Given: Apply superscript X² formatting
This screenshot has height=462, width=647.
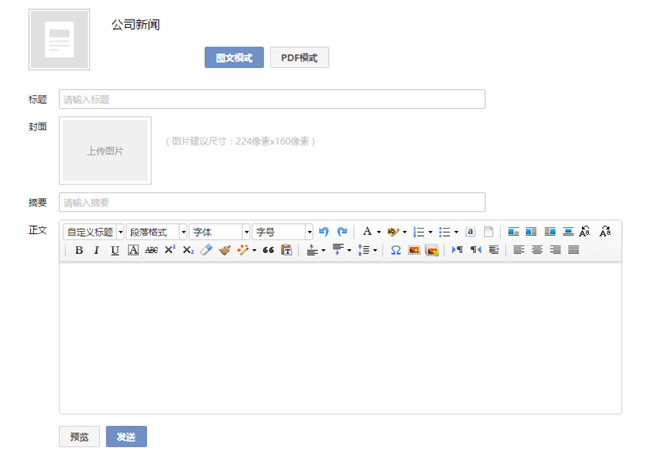Looking at the screenshot, I should [x=170, y=250].
